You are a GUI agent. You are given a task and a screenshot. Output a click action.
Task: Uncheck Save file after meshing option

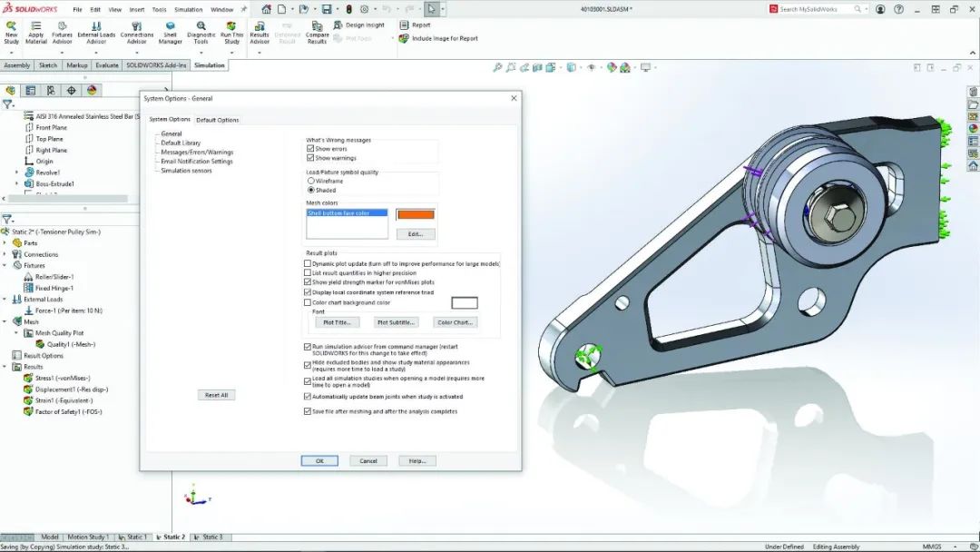(309, 411)
